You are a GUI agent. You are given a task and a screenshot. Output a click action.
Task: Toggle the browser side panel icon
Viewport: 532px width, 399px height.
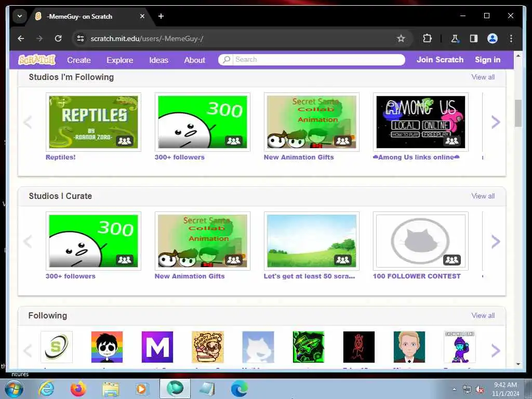(474, 38)
